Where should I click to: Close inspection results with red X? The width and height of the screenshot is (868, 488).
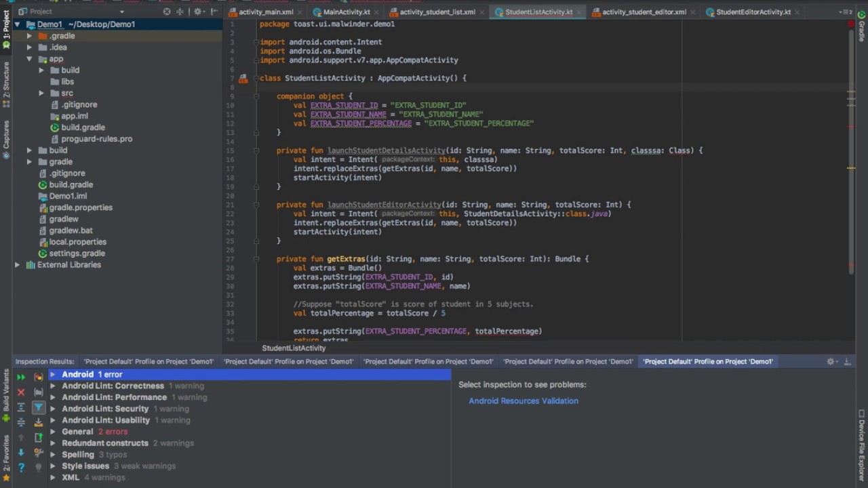pos(21,392)
